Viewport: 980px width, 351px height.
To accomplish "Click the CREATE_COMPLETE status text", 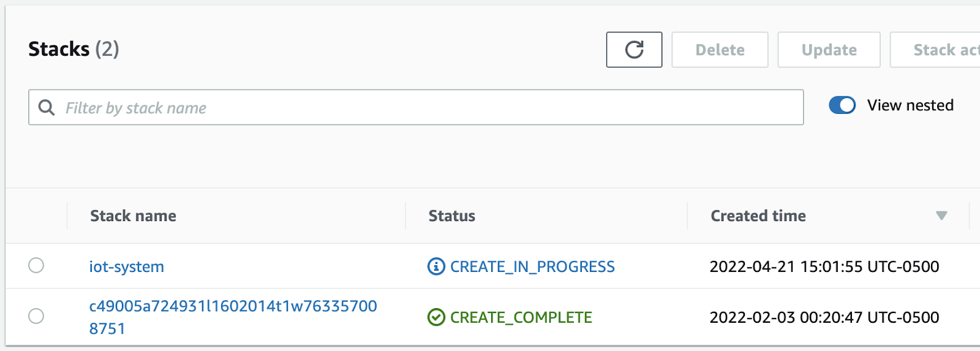I will [521, 317].
